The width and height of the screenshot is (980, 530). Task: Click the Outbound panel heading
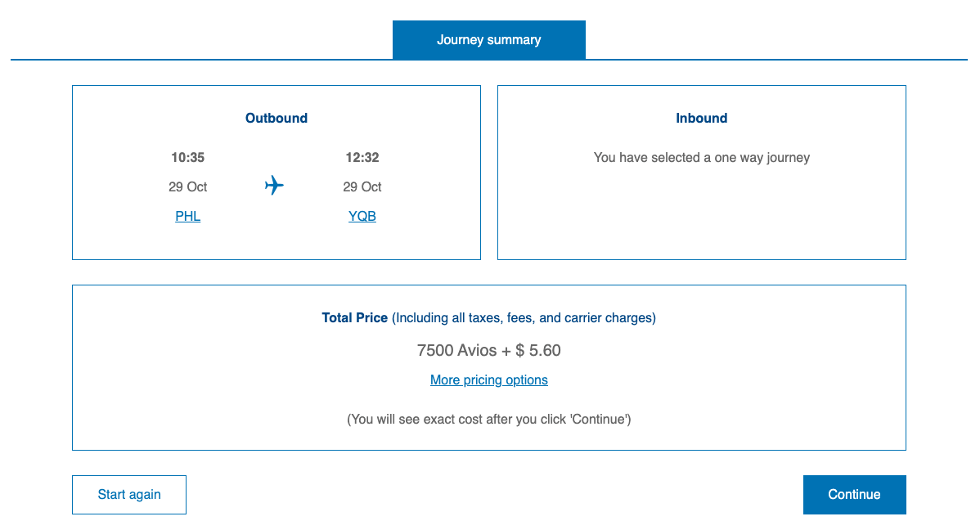(276, 118)
